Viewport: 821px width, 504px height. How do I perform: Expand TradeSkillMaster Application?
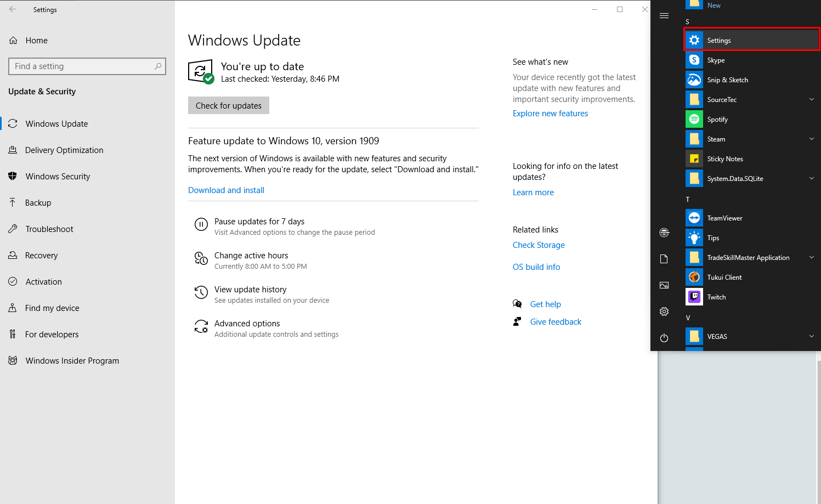coord(812,257)
